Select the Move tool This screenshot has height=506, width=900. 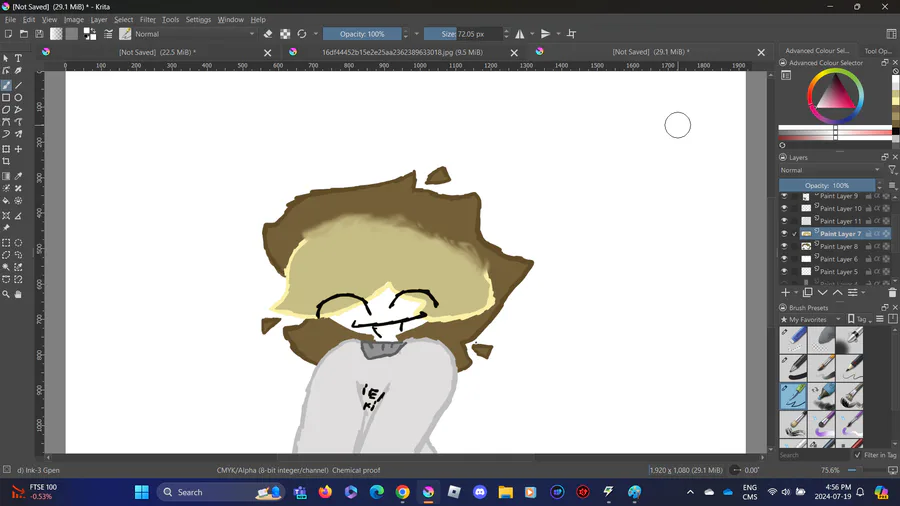pos(18,149)
